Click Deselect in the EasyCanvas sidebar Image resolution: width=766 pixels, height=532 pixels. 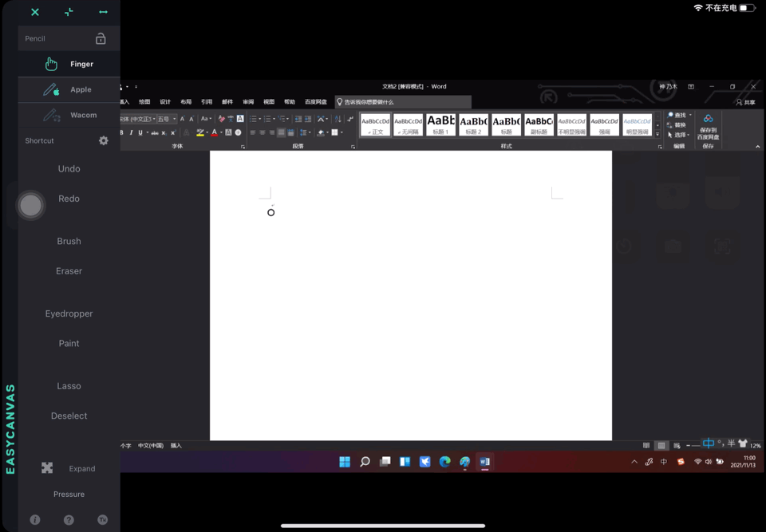(x=69, y=416)
